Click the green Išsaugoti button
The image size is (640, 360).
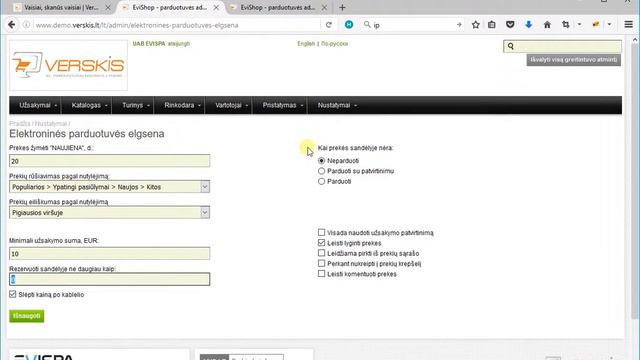point(27,316)
